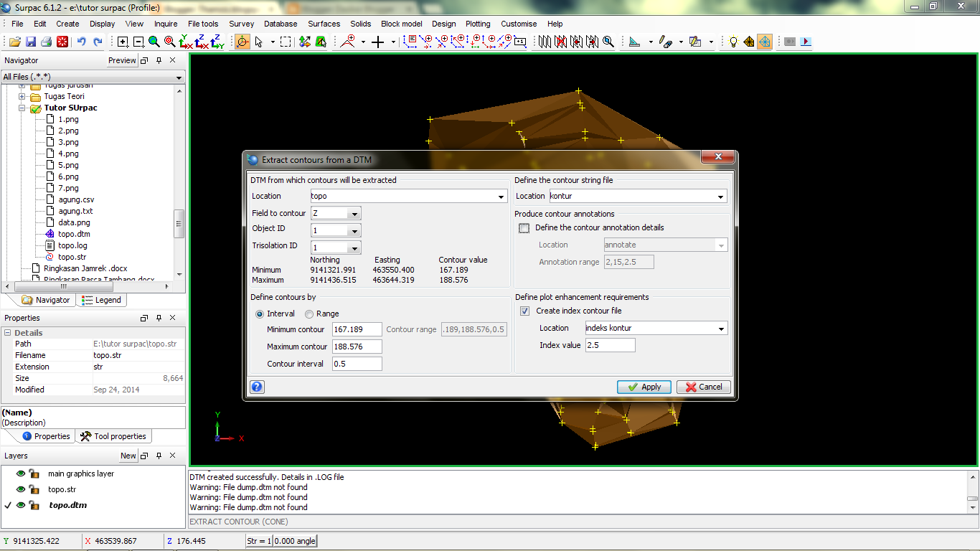Click the highlighted blue mesh edges icon
This screenshot has height=551, width=980.
[x=765, y=42]
